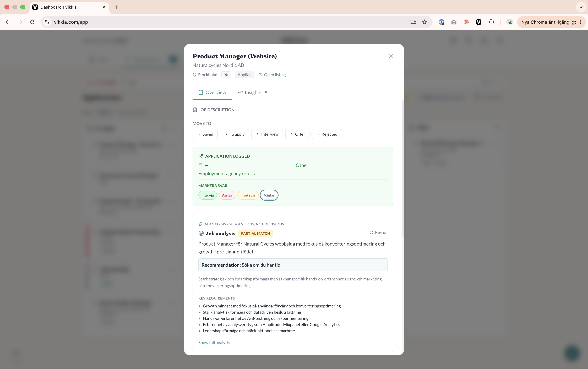This screenshot has width=588, height=369.
Task: Click the dialog's vertical scrollbar
Action: [402, 168]
